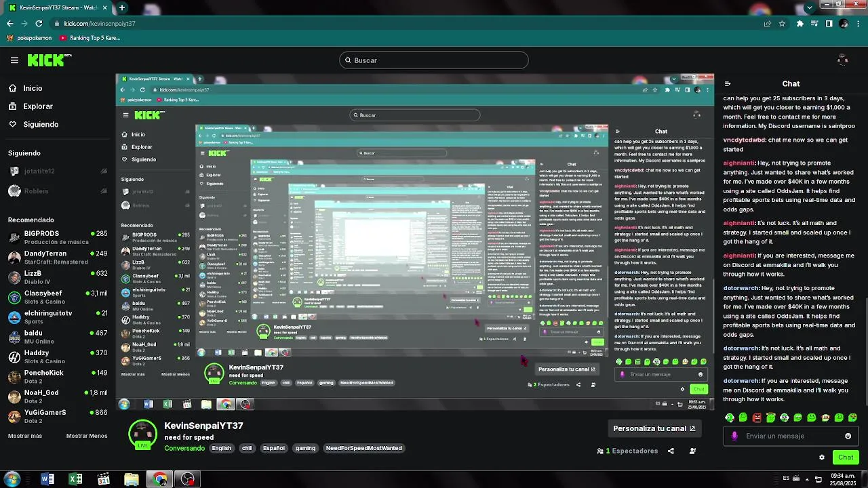Image resolution: width=868 pixels, height=488 pixels.
Task: Open the OBS icon in taskbar
Action: pyautogui.click(x=187, y=480)
